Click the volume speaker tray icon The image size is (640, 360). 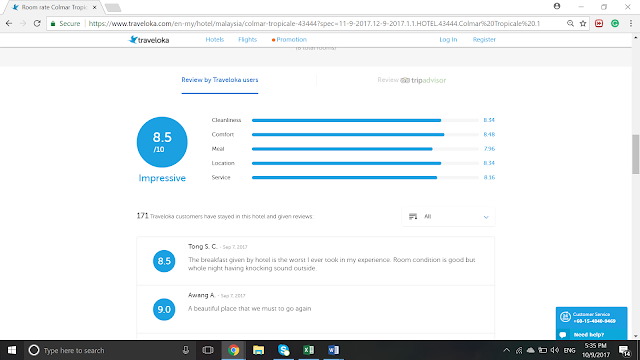pos(555,350)
